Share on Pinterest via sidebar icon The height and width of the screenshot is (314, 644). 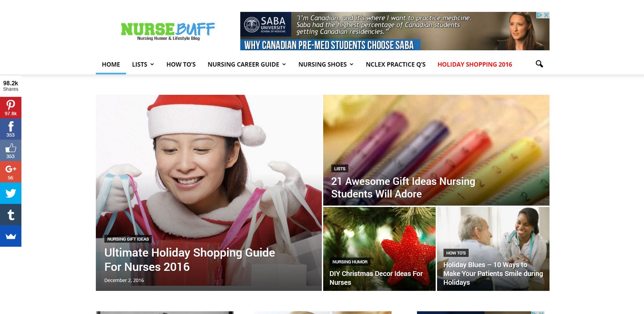coord(11,107)
